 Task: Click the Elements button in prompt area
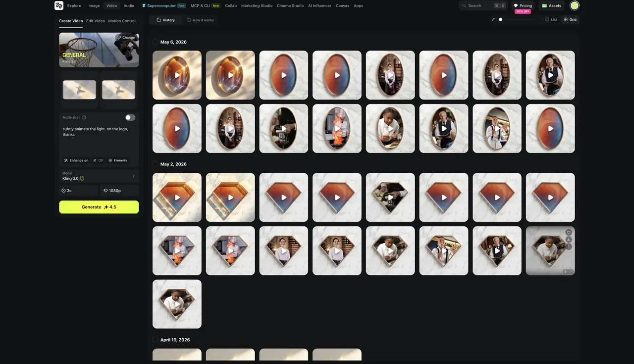click(117, 160)
